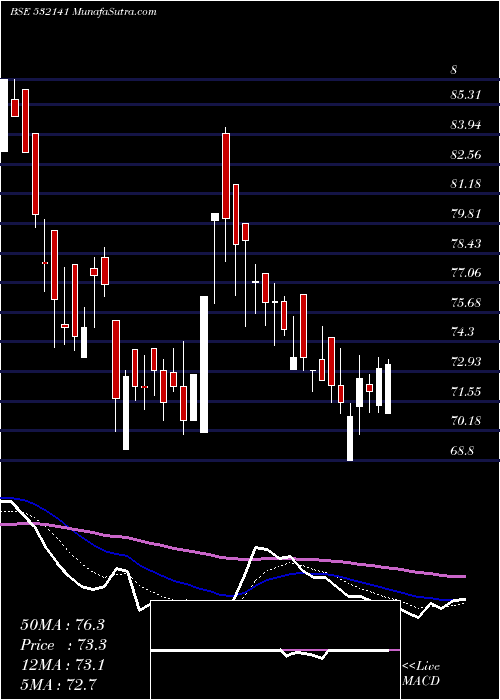This screenshot has width=500, height=700.
Task: Select the 83.94 price axis label
Action: 467,125
